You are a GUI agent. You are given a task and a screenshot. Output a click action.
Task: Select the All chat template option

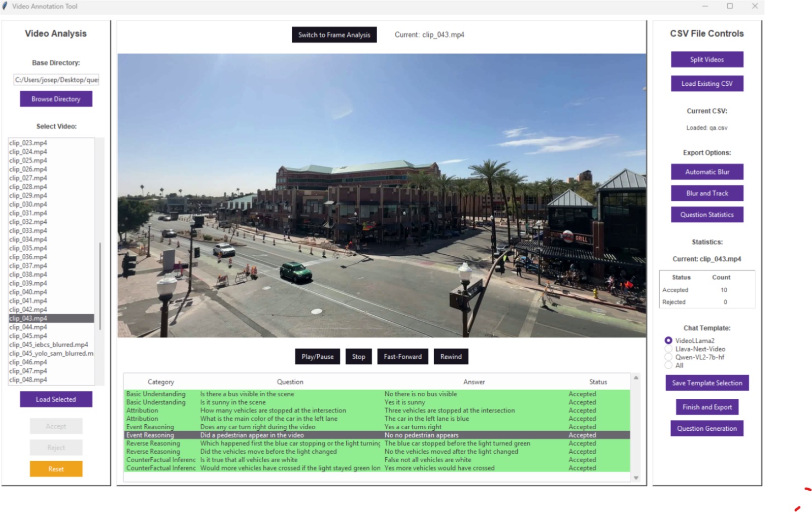[x=668, y=365]
